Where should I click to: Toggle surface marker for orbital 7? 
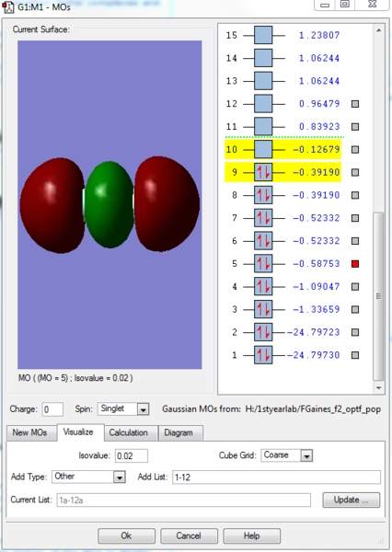tap(355, 218)
